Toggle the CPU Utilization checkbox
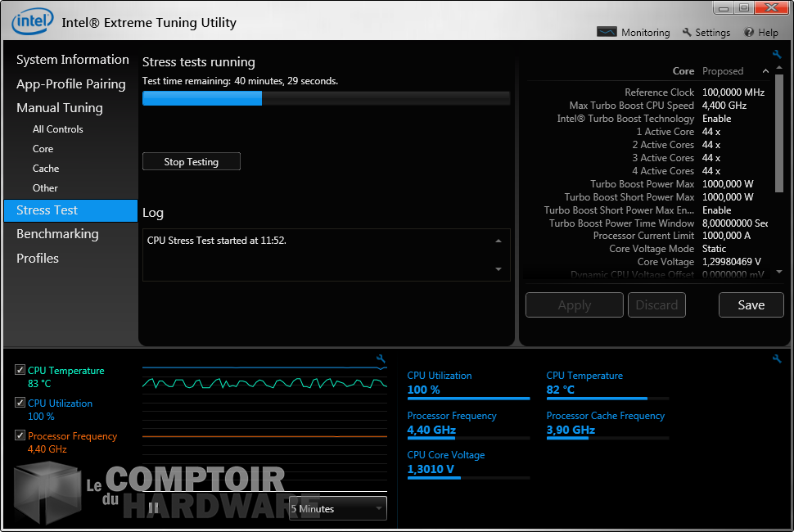Image resolution: width=794 pixels, height=532 pixels. coord(20,403)
